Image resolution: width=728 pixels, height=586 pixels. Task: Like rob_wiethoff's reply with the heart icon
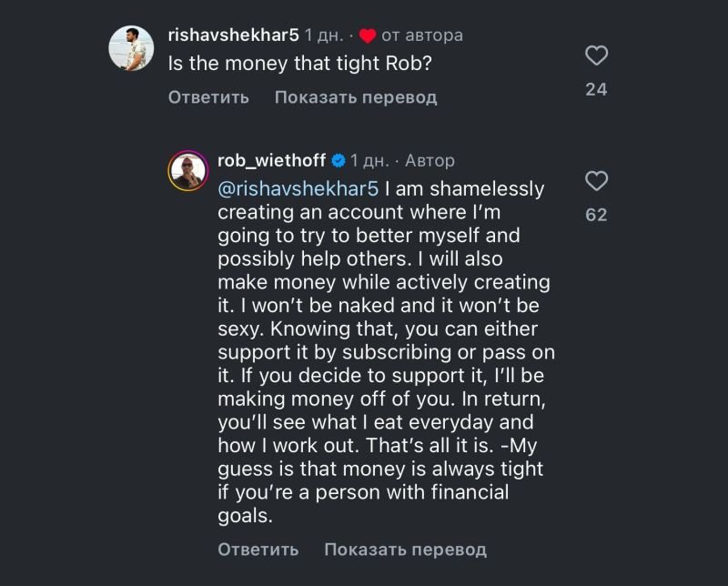596,182
